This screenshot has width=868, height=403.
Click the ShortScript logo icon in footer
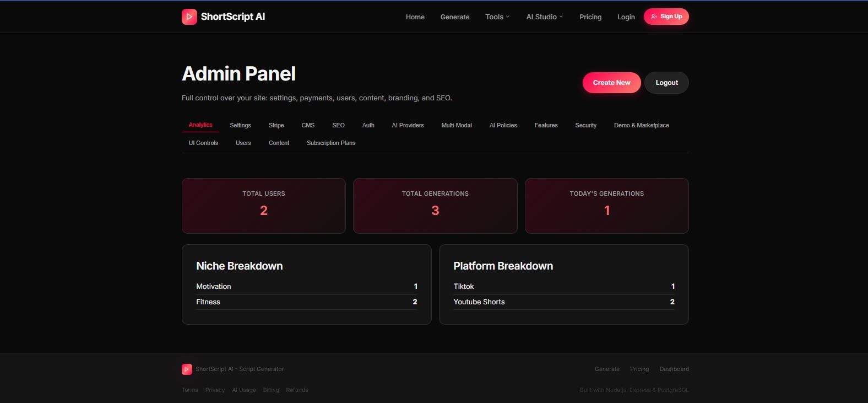coord(187,369)
